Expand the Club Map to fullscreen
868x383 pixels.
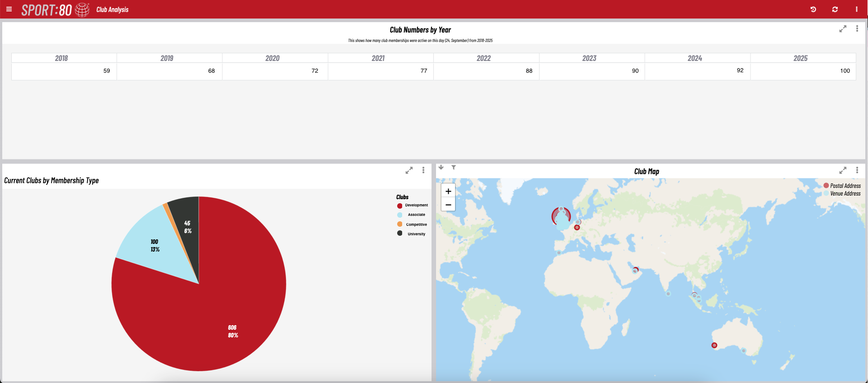pos(843,170)
